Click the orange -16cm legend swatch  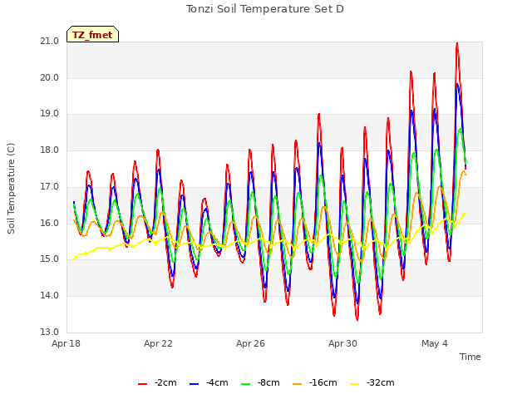pos(297,384)
